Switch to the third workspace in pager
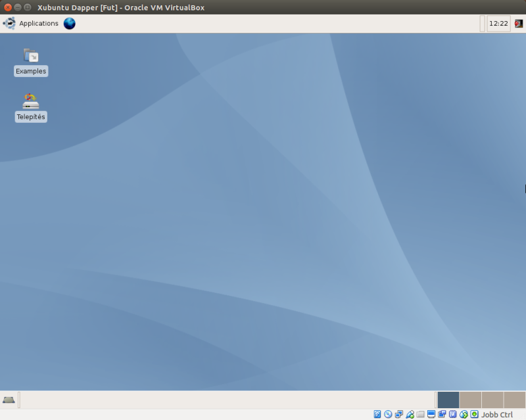Screen dimensions: 526x420 [492, 400]
